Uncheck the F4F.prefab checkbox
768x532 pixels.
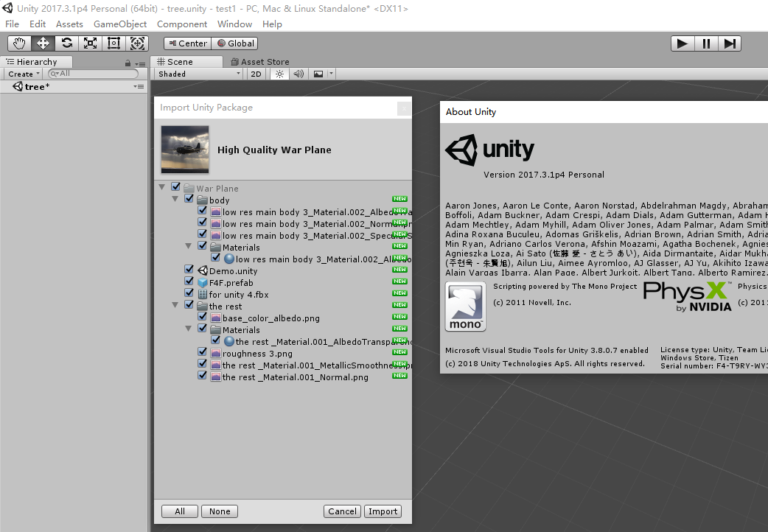(x=189, y=281)
